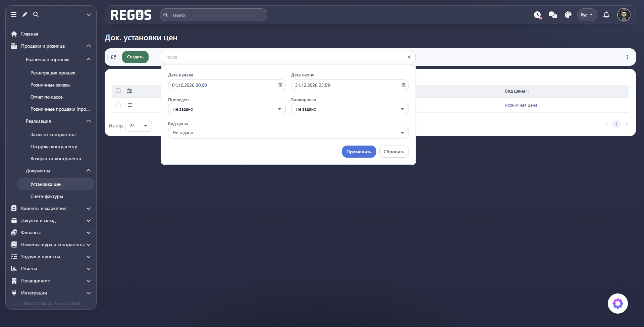Open the Розничная цена link
The height and width of the screenshot is (327, 644).
(x=521, y=105)
